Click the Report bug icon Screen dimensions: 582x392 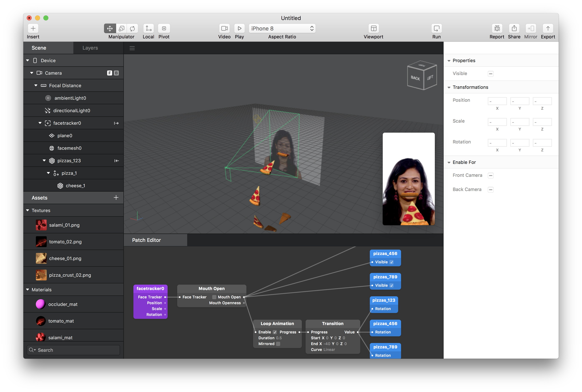[x=497, y=29]
